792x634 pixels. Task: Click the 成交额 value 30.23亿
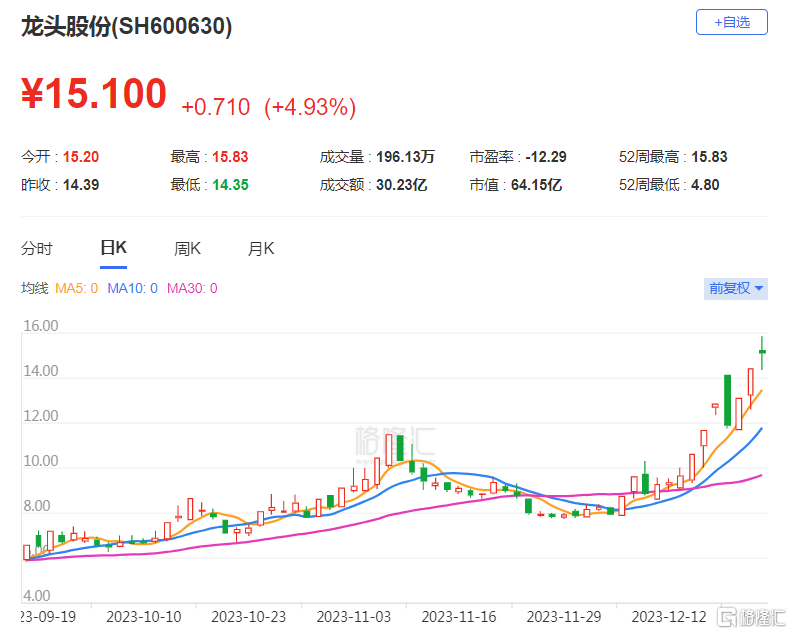pos(402,185)
